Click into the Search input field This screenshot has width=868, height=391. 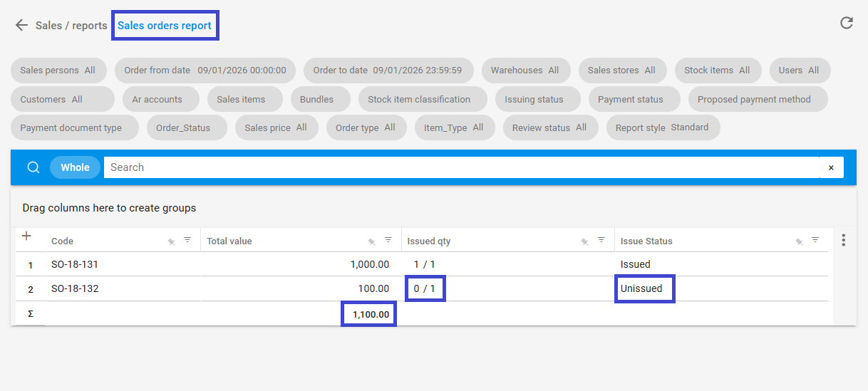coord(462,167)
